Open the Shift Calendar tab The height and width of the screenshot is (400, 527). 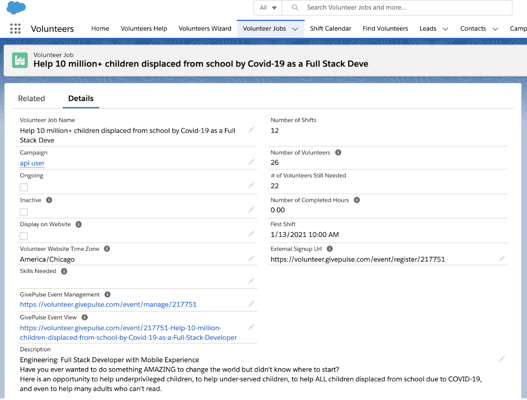(x=330, y=29)
